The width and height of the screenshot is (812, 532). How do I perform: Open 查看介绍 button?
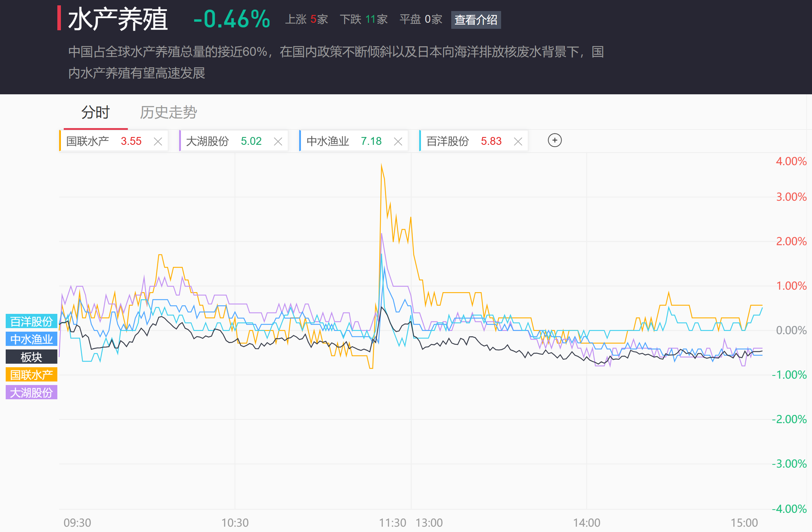pyautogui.click(x=476, y=20)
